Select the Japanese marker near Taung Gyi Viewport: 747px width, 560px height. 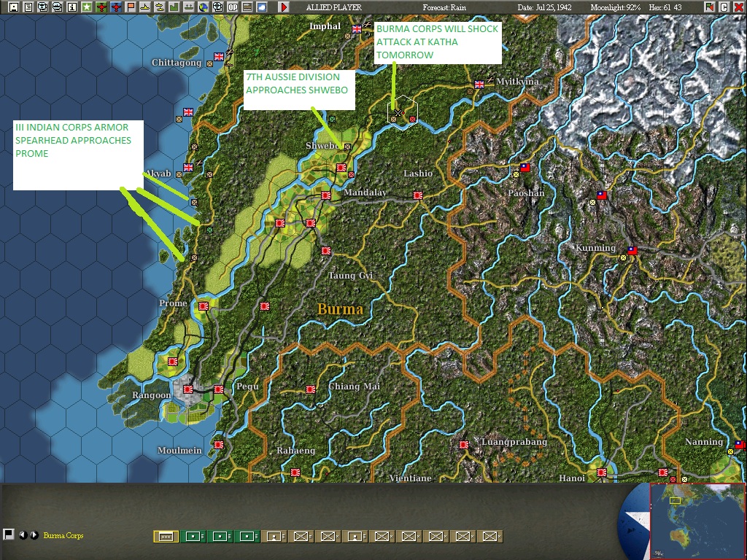(x=326, y=251)
